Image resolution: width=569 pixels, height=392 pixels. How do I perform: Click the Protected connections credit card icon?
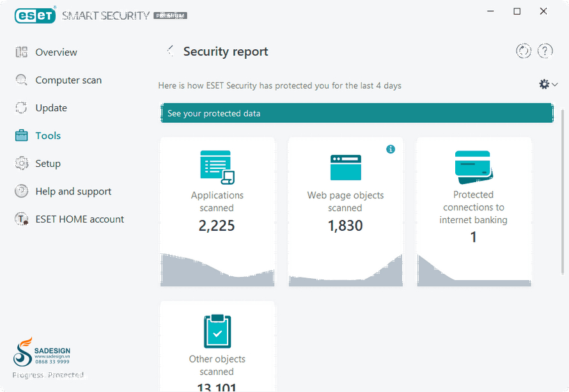[x=474, y=168]
